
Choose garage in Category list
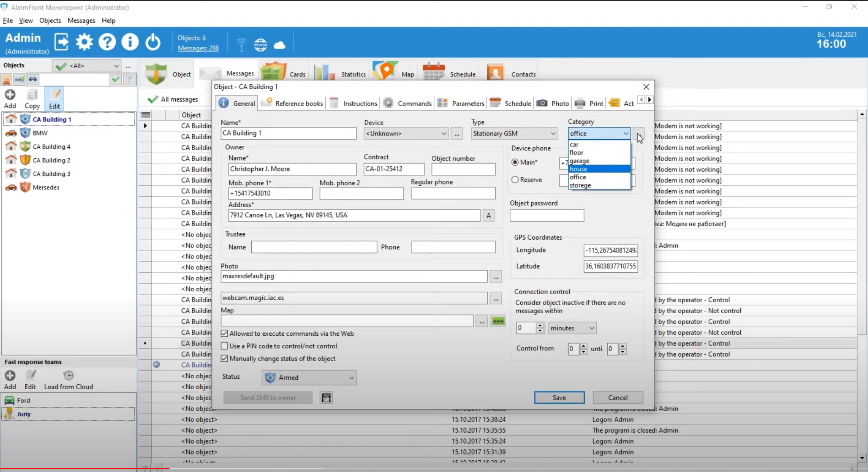(x=599, y=161)
